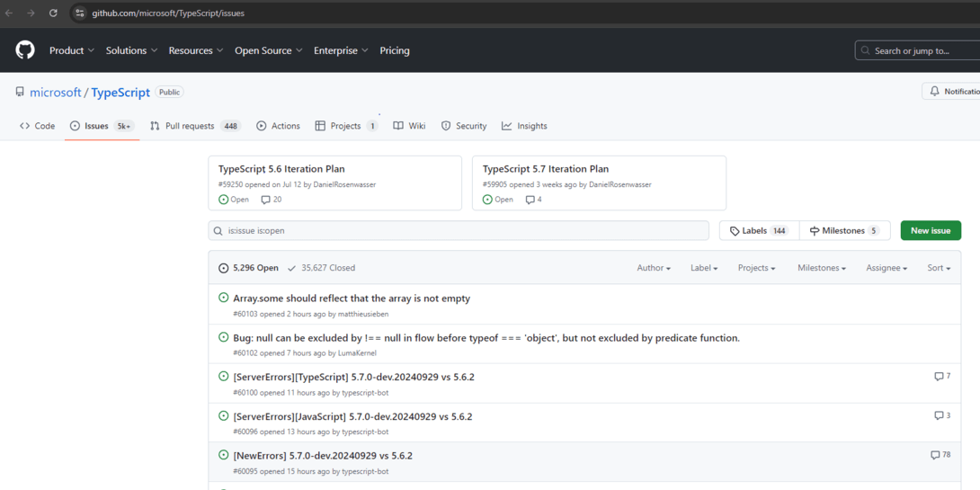This screenshot has height=490, width=980.
Task: Click the Labels 144 button
Action: [x=759, y=230]
